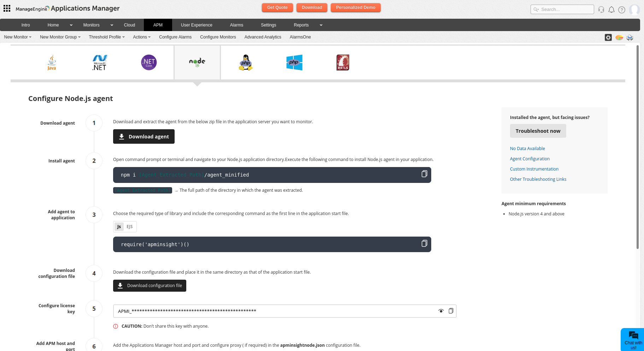Image resolution: width=644 pixels, height=351 pixels.
Task: Switch library type to Js
Action: 119,227
